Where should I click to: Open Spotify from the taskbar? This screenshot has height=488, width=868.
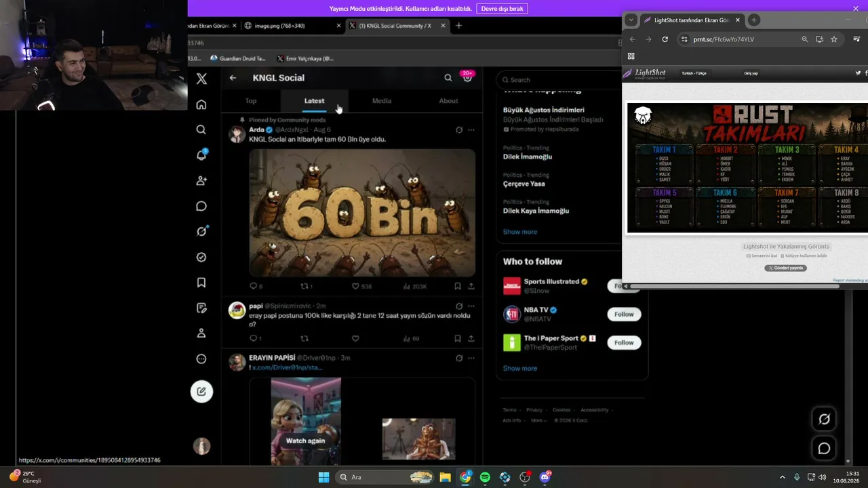[485, 477]
